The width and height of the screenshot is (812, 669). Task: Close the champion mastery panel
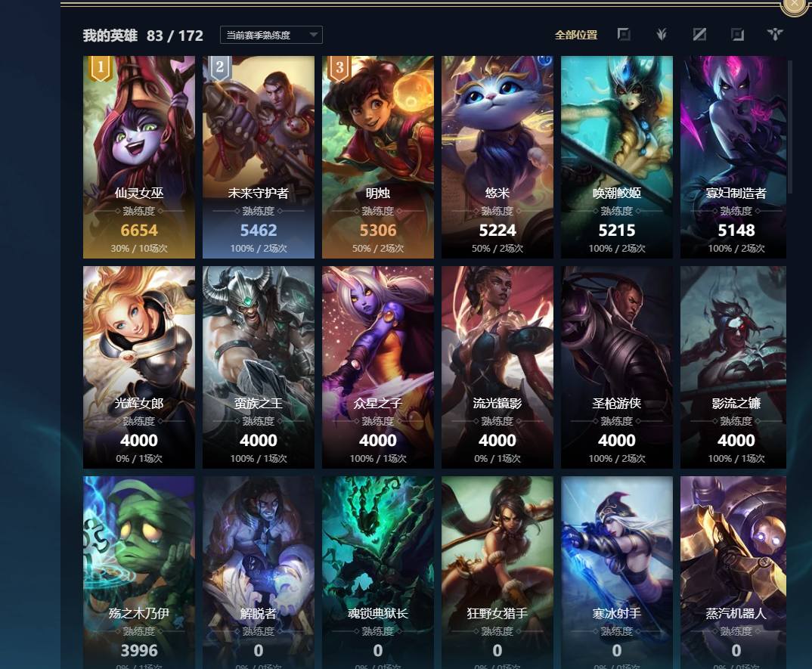click(795, 4)
